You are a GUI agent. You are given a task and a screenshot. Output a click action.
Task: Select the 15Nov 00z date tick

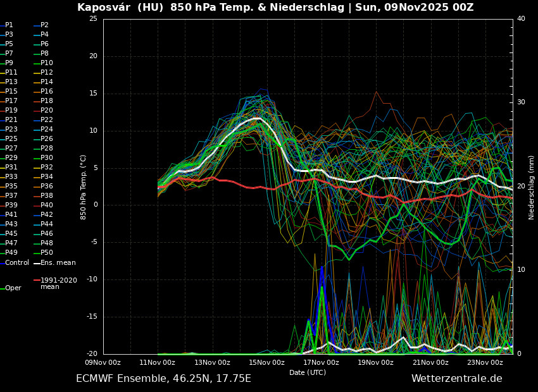266,362
